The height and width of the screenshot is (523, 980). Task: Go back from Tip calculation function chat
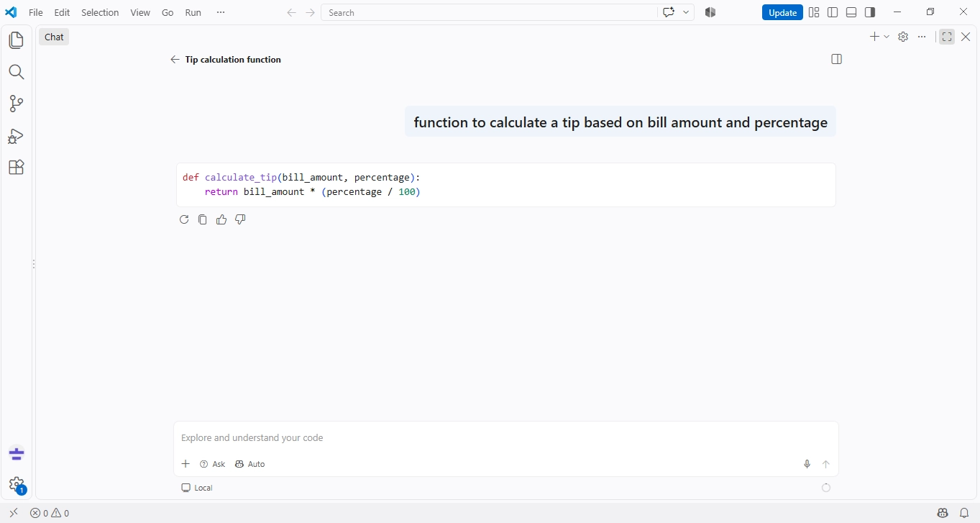[x=175, y=60]
